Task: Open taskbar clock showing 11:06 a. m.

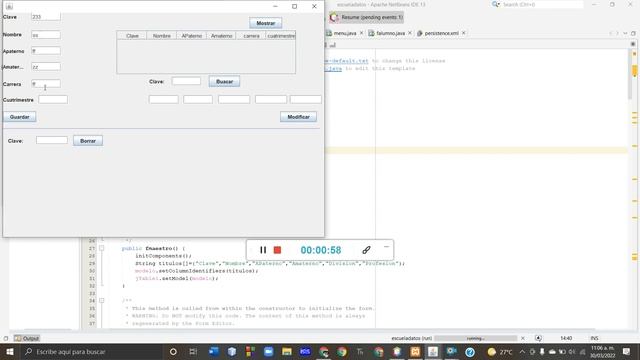Action: (x=602, y=351)
